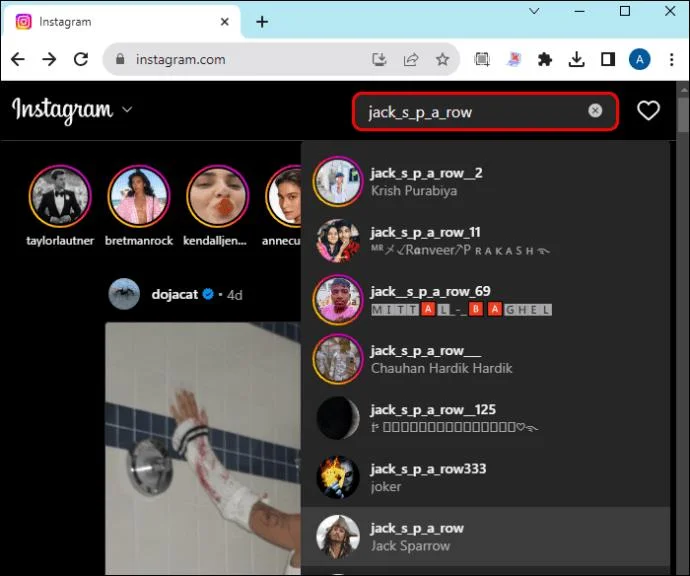Close the Instagram tab
This screenshot has width=690, height=576.
coord(224,22)
